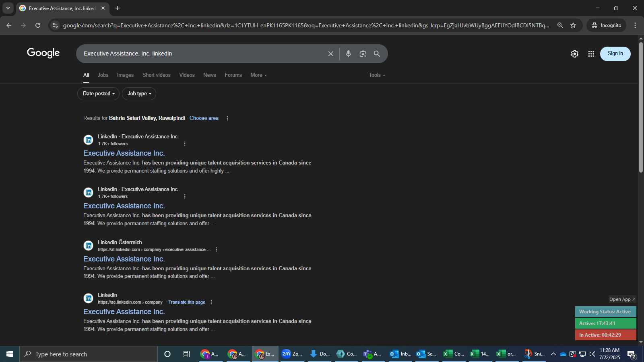The image size is (644, 362).
Task: Switch to the Images tab
Action: [125, 75]
